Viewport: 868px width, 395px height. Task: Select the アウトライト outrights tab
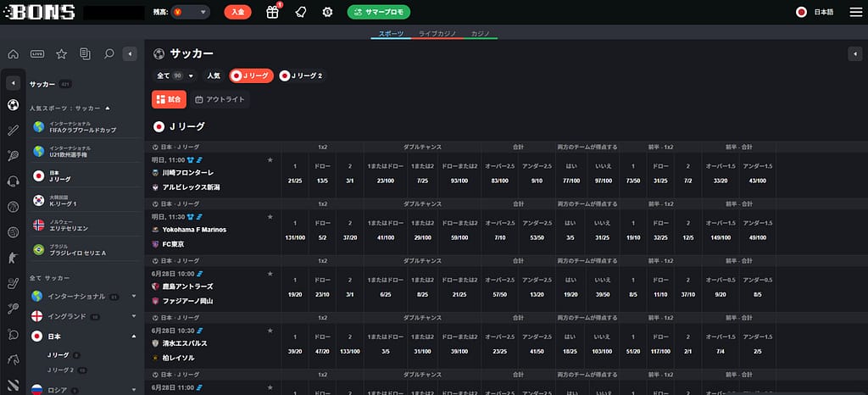tap(220, 99)
